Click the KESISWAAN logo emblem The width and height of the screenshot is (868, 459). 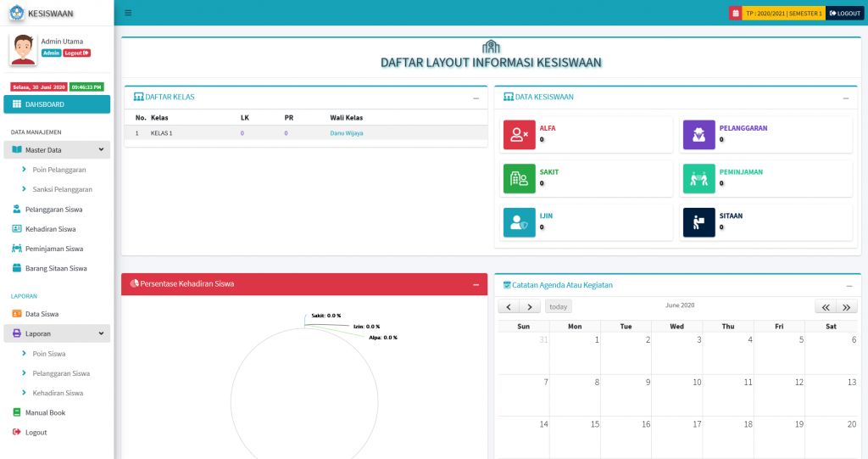[x=17, y=13]
